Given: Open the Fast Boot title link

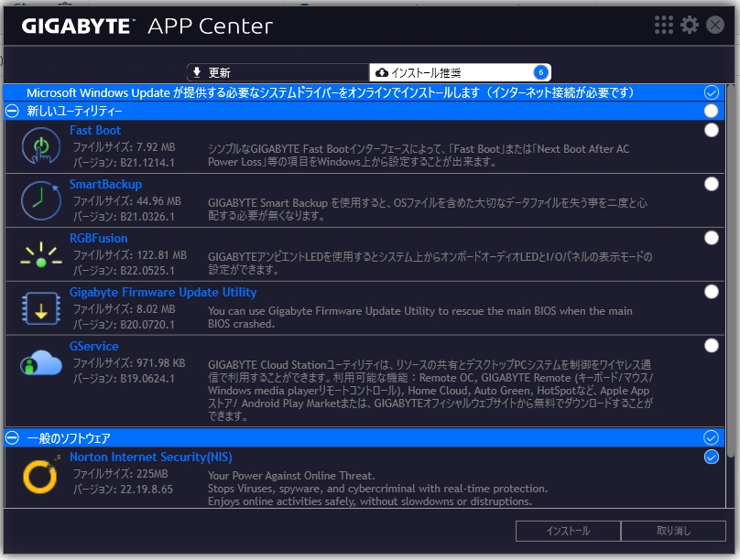Looking at the screenshot, I should (95, 130).
